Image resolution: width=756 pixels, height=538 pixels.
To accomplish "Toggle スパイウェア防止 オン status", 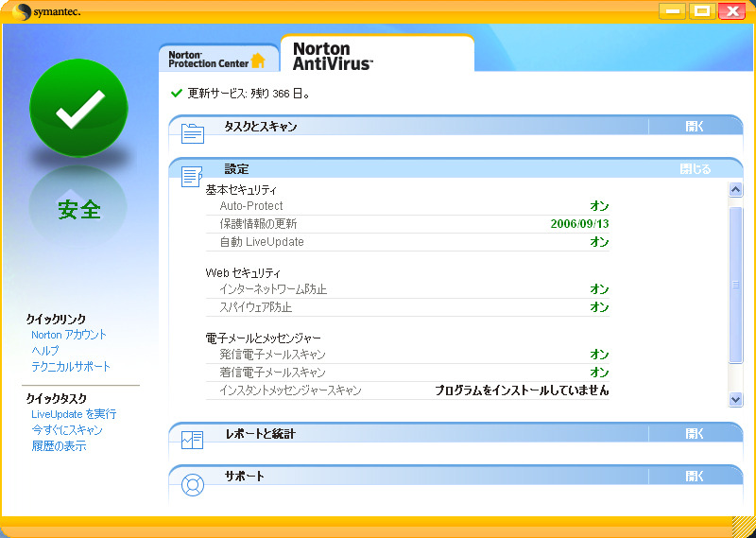I will [599, 307].
